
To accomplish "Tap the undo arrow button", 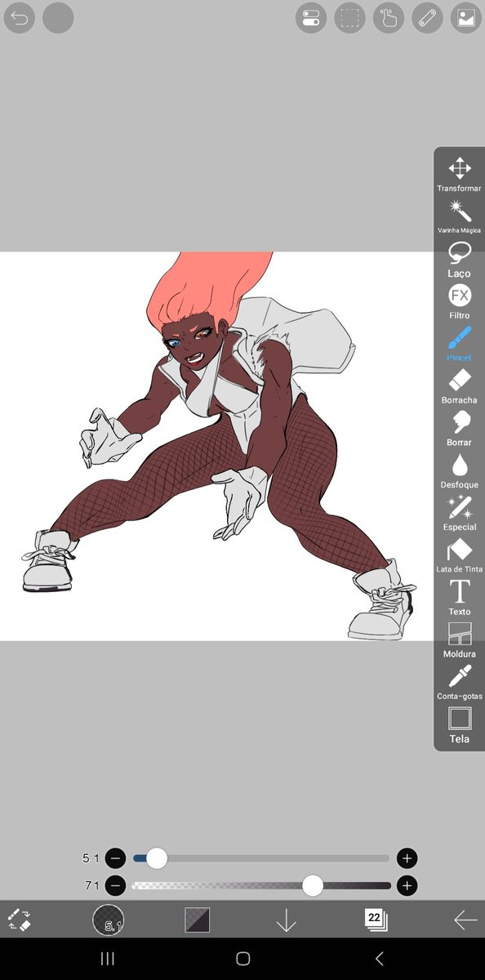I will coord(20,18).
